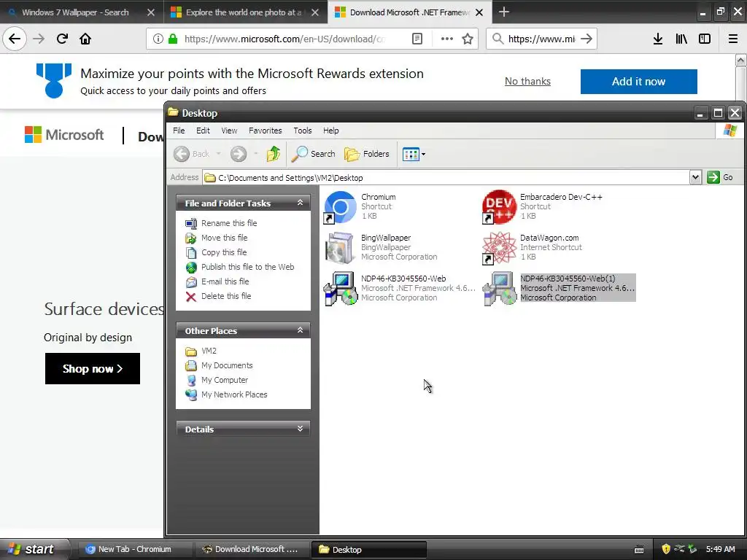
Task: Toggle Explorer Folders pane
Action: pyautogui.click(x=366, y=154)
